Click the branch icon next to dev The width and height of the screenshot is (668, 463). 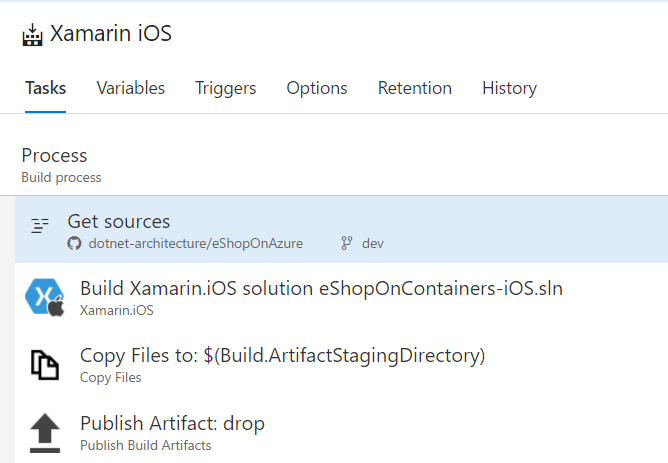point(347,243)
